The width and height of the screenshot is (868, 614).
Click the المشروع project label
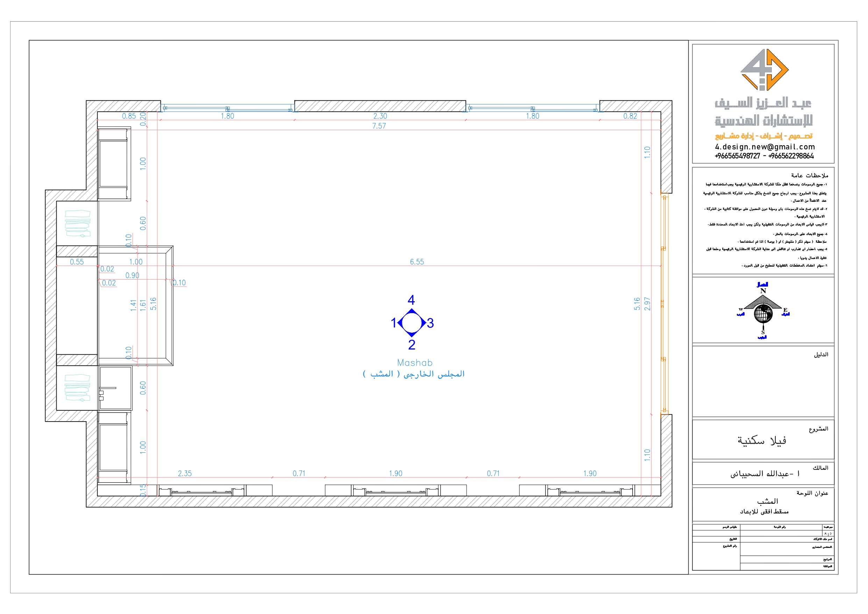(818, 429)
